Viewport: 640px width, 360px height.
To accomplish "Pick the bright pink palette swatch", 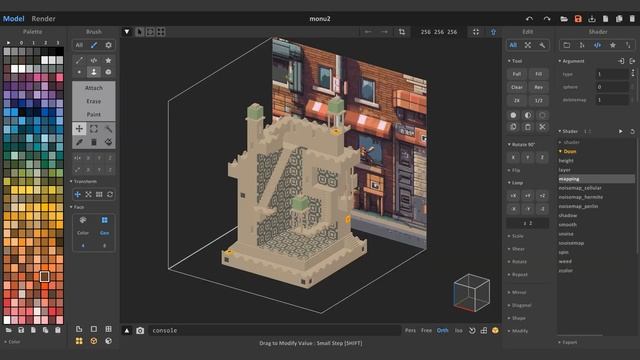I will point(60,78).
